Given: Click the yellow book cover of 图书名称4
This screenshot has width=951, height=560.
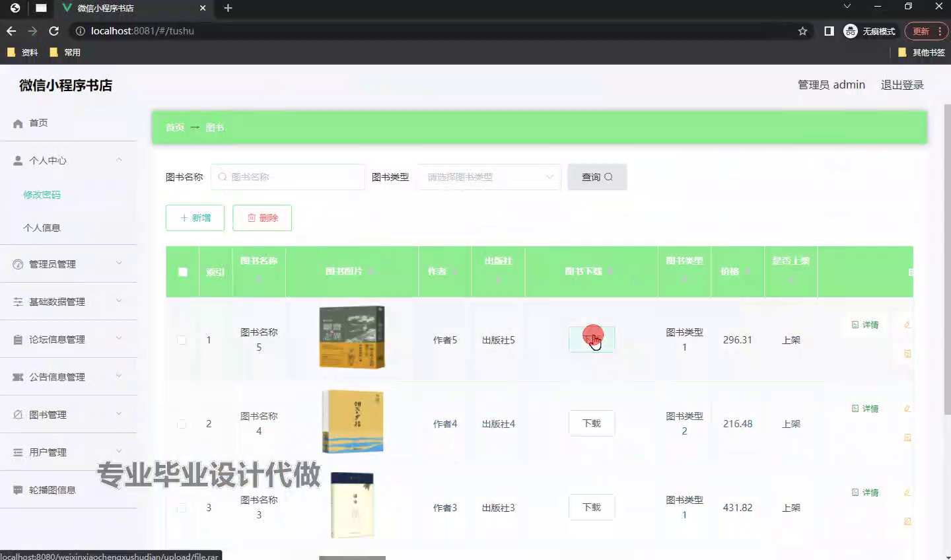Looking at the screenshot, I should pyautogui.click(x=353, y=421).
